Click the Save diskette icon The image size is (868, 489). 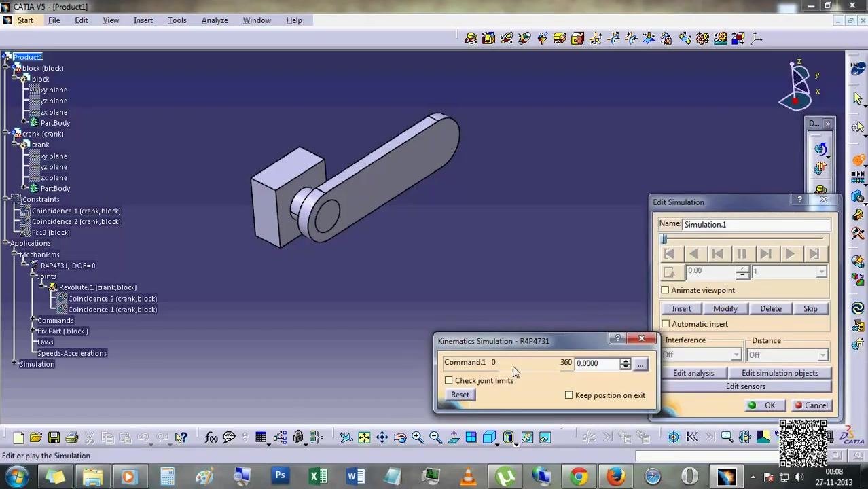coord(54,437)
